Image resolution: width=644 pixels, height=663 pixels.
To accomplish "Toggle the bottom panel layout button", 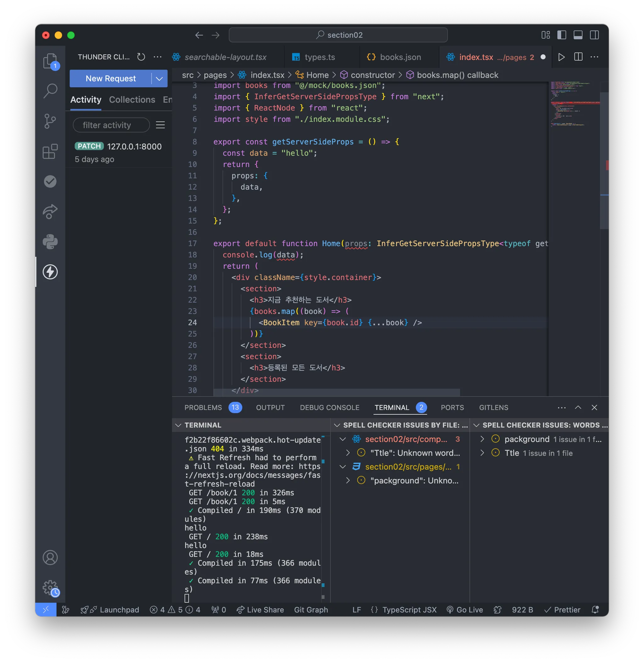I will point(578,35).
